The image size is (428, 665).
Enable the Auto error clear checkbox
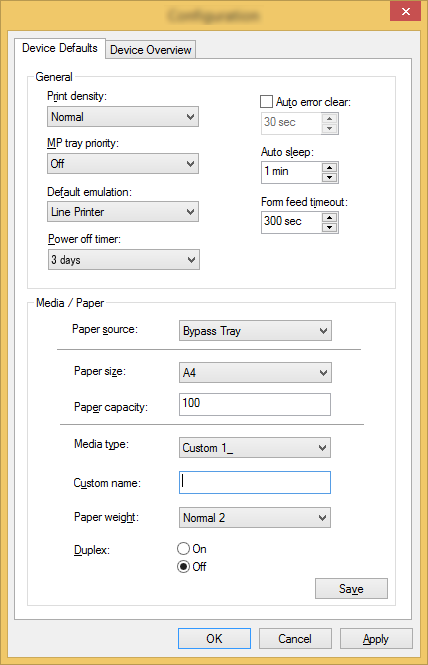[266, 102]
